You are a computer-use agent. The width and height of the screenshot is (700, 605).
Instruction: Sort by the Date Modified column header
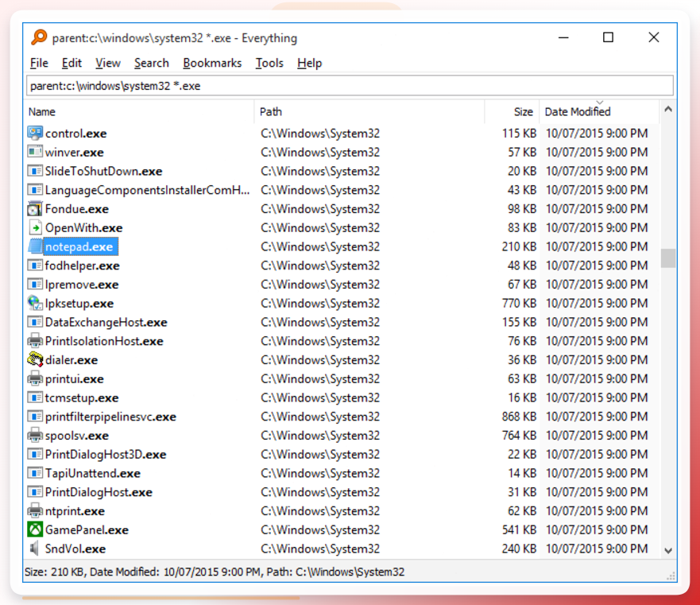pos(600,112)
